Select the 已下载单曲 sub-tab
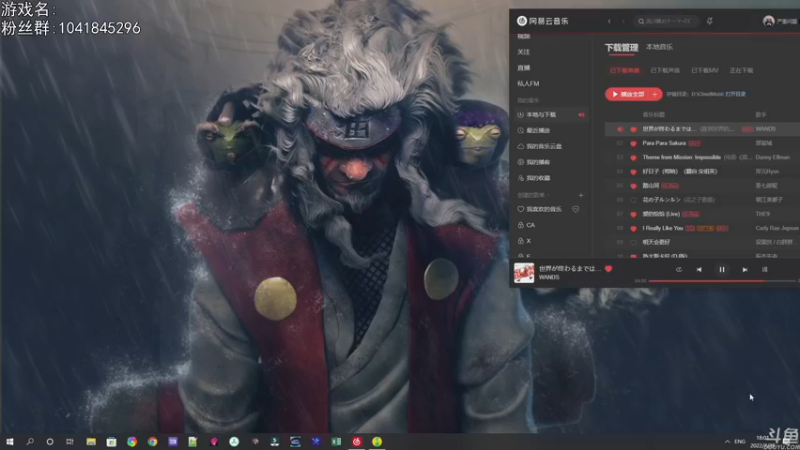Screen dimensions: 800x450 pos(624,70)
